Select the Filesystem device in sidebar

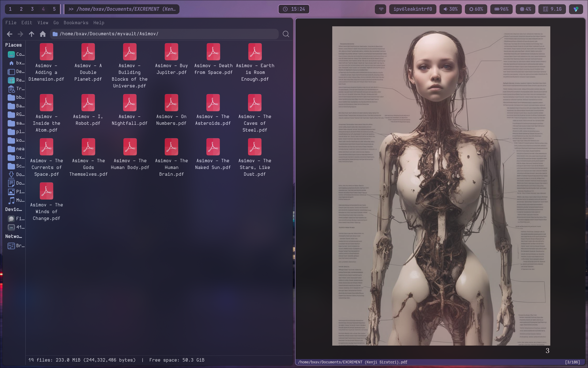[x=16, y=219]
